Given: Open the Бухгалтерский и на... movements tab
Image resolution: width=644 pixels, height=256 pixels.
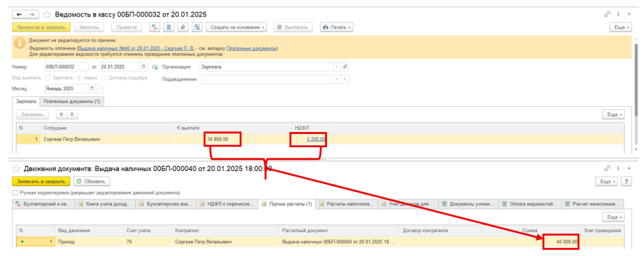Looking at the screenshot, I should [43, 203].
